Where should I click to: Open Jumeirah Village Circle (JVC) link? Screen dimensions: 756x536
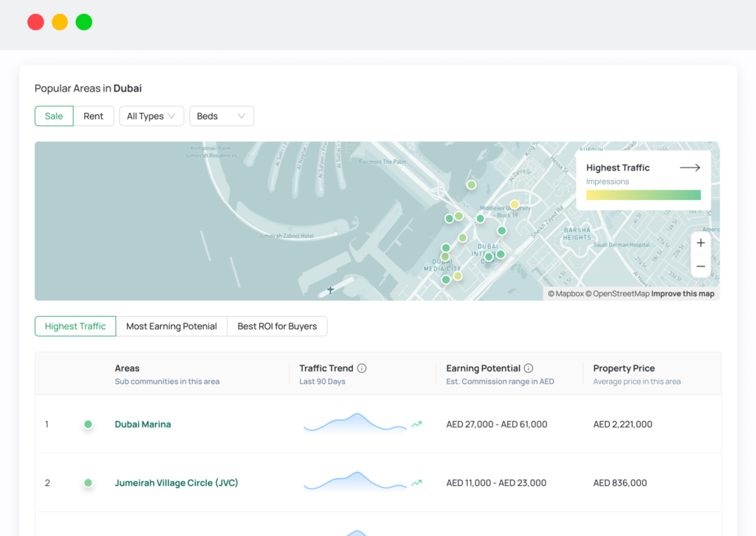176,483
